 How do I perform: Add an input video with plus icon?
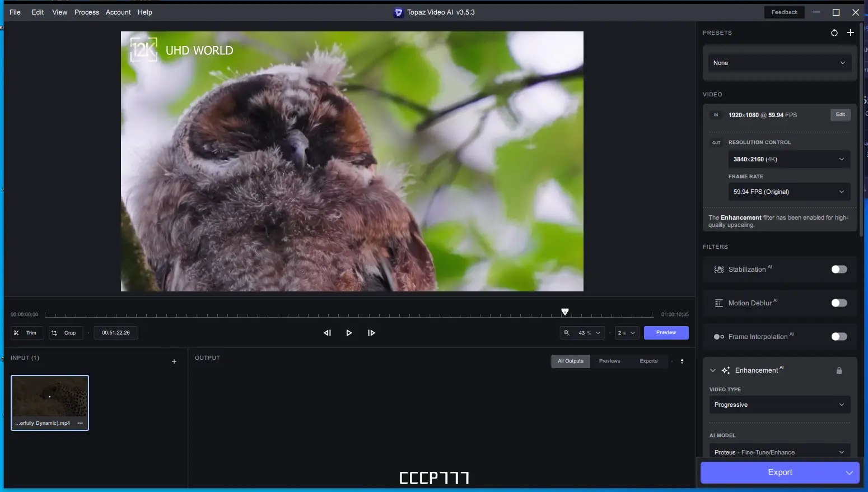point(174,361)
